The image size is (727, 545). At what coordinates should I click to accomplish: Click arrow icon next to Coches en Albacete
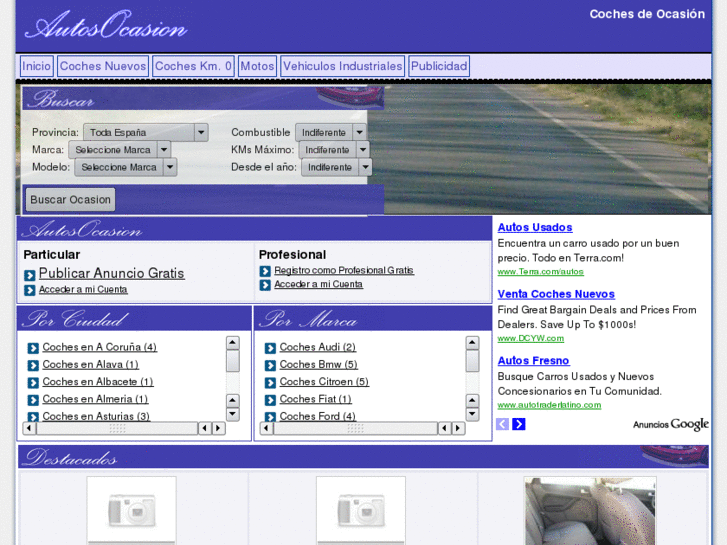pyautogui.click(x=33, y=383)
